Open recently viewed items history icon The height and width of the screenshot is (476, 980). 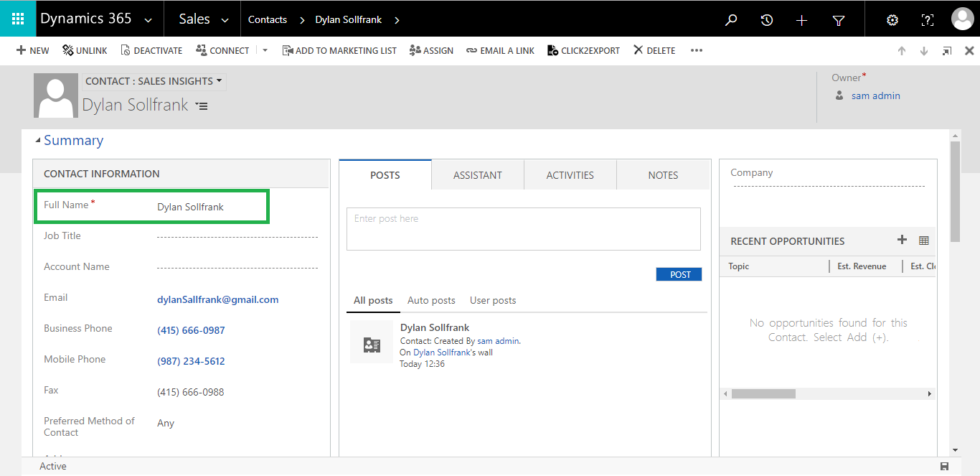point(767,20)
